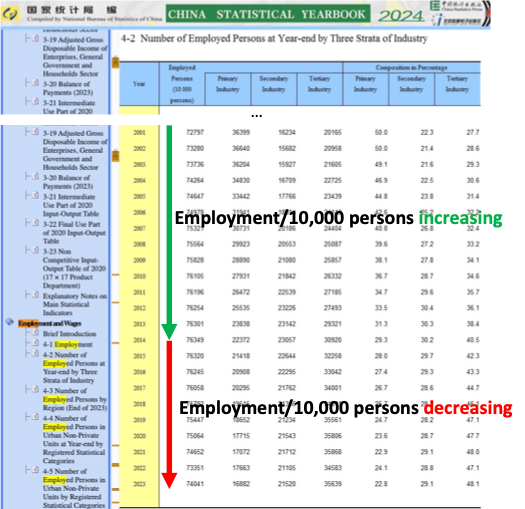The image size is (525, 509).
Task: Click the 2023 year cell
Action: tap(139, 484)
